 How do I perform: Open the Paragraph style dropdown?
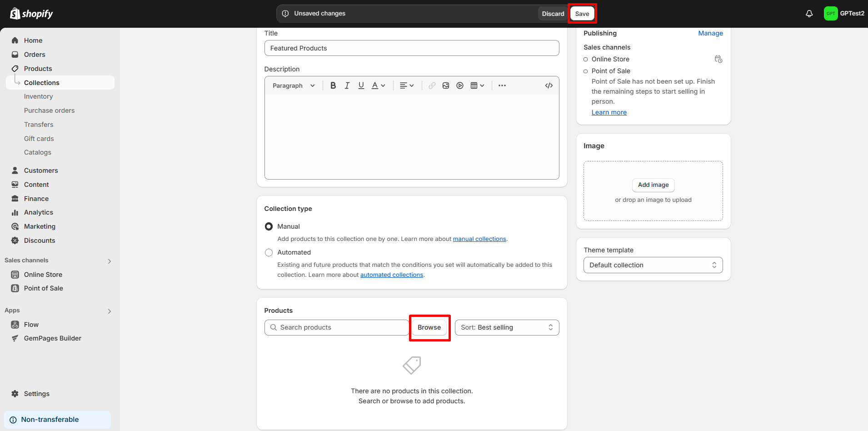pos(294,85)
